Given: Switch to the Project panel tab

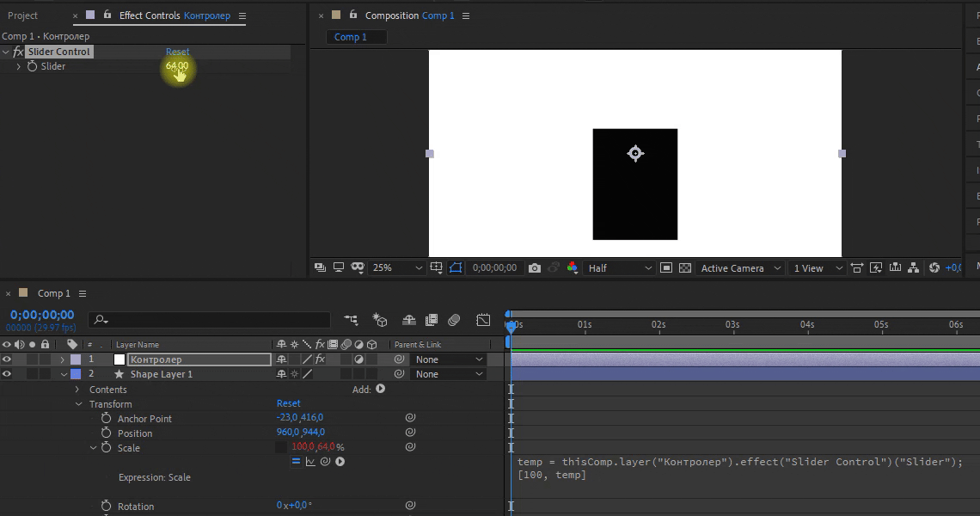Looking at the screenshot, I should tap(22, 15).
